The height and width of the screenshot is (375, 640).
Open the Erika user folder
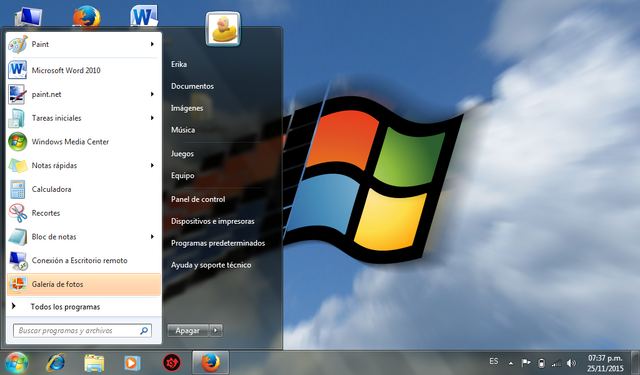[179, 64]
